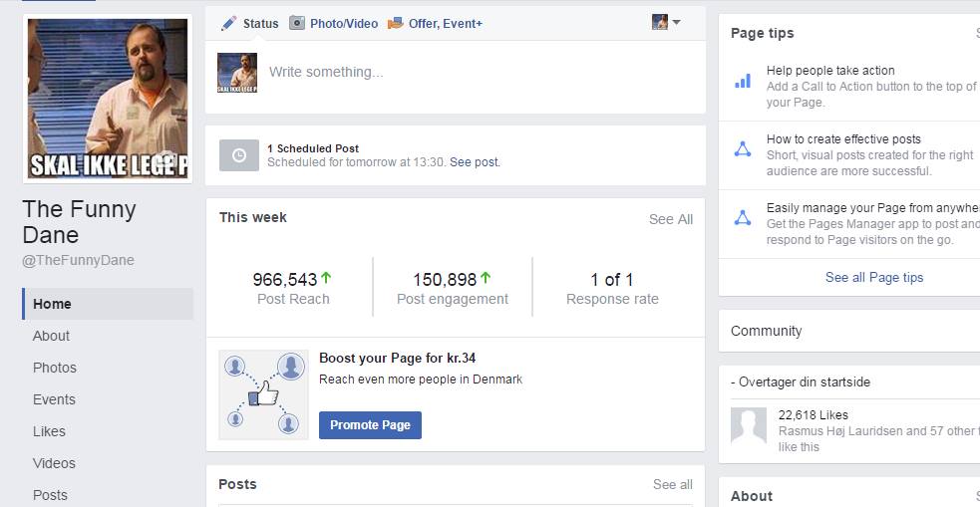Viewport: 980px width, 507px height.
Task: Click the Status pencil icon
Action: [228, 23]
